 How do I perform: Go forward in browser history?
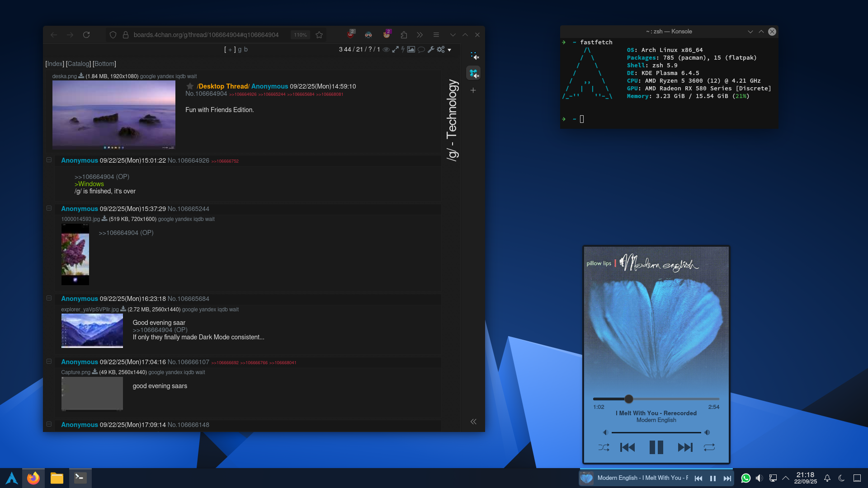(x=70, y=35)
